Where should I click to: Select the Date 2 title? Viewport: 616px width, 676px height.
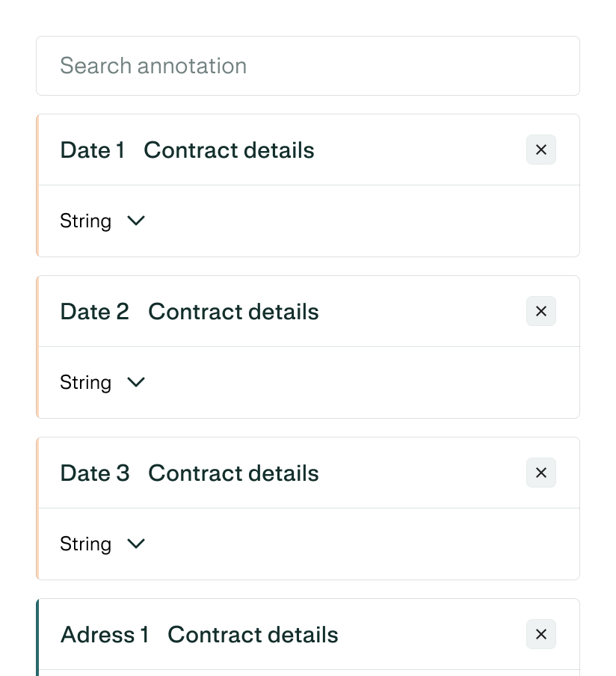pos(94,311)
